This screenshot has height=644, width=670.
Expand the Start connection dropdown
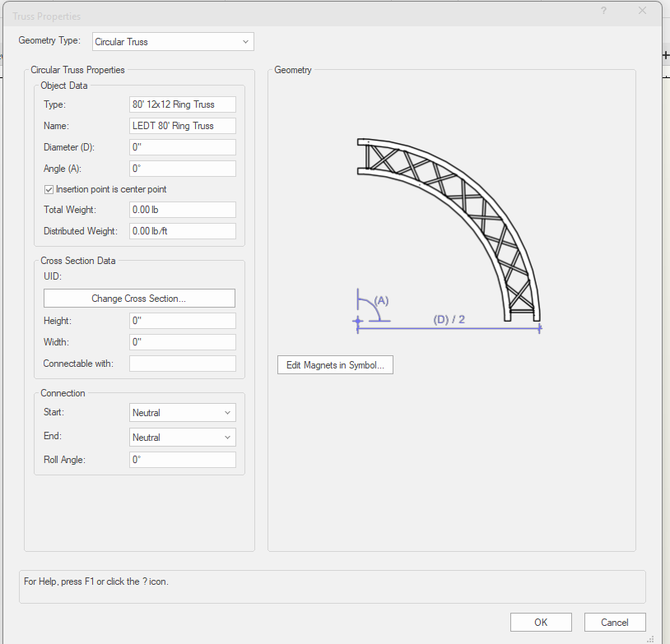tap(183, 413)
